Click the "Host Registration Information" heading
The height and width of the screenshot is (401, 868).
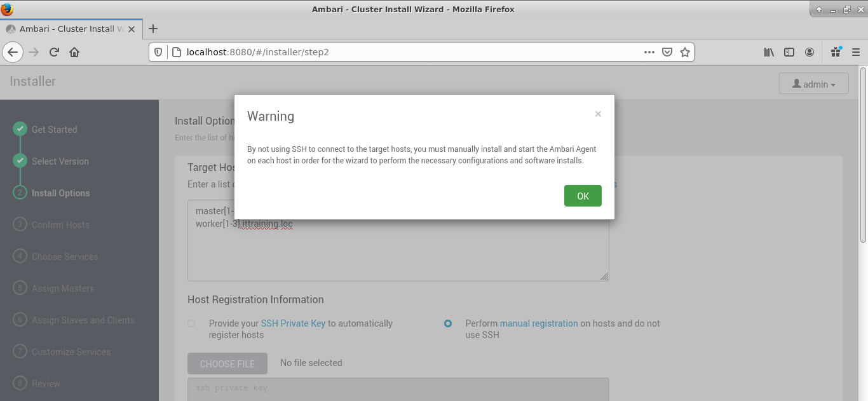pyautogui.click(x=255, y=299)
